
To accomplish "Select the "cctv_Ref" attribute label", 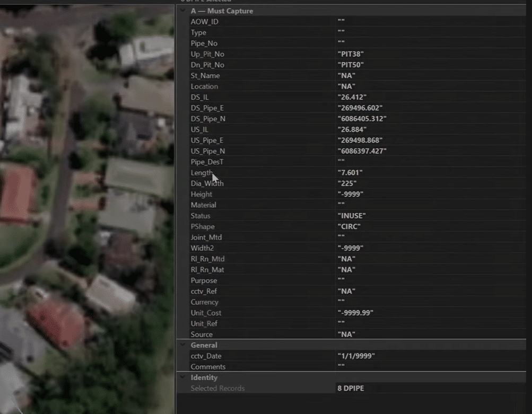I will point(204,291).
